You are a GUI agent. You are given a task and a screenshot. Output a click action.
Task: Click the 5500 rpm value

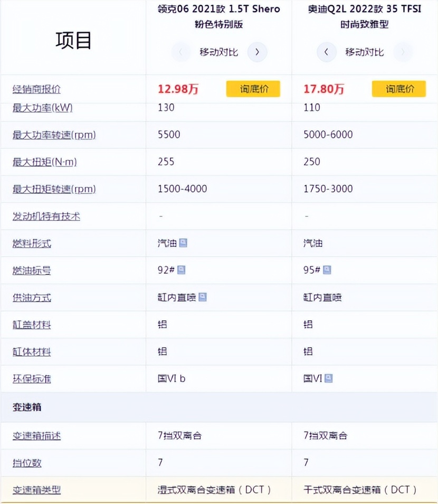tap(169, 134)
